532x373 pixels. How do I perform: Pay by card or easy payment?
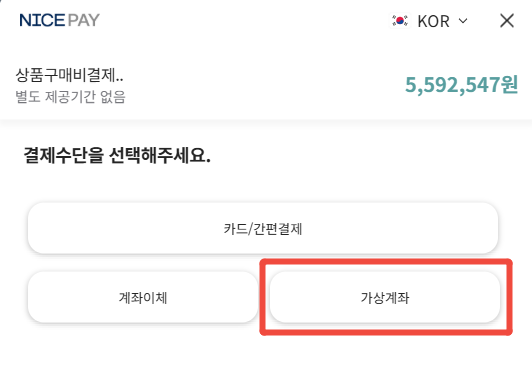click(x=263, y=228)
